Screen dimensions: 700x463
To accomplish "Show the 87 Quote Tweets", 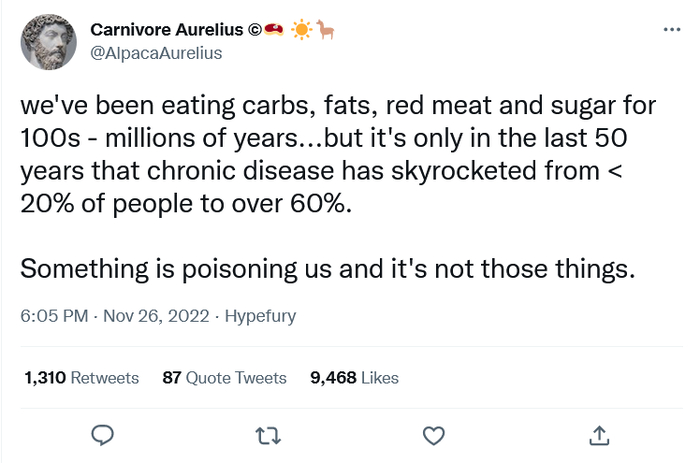I will [x=224, y=378].
